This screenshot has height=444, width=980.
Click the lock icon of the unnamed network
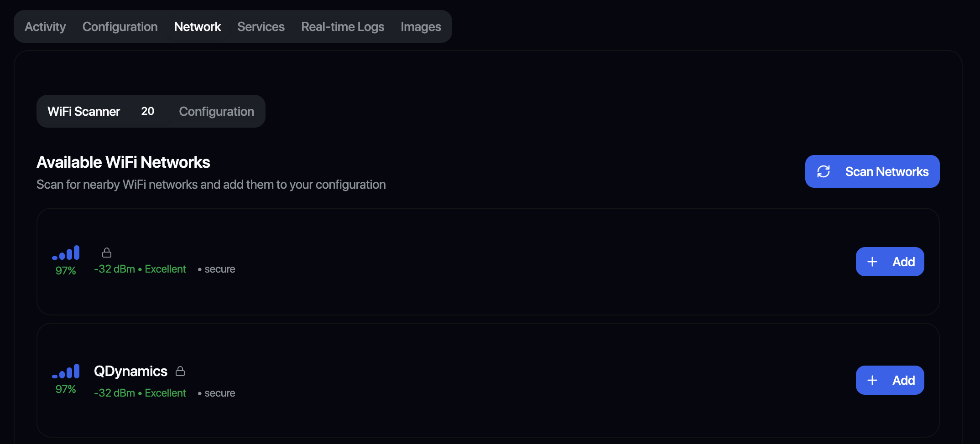[x=107, y=253]
